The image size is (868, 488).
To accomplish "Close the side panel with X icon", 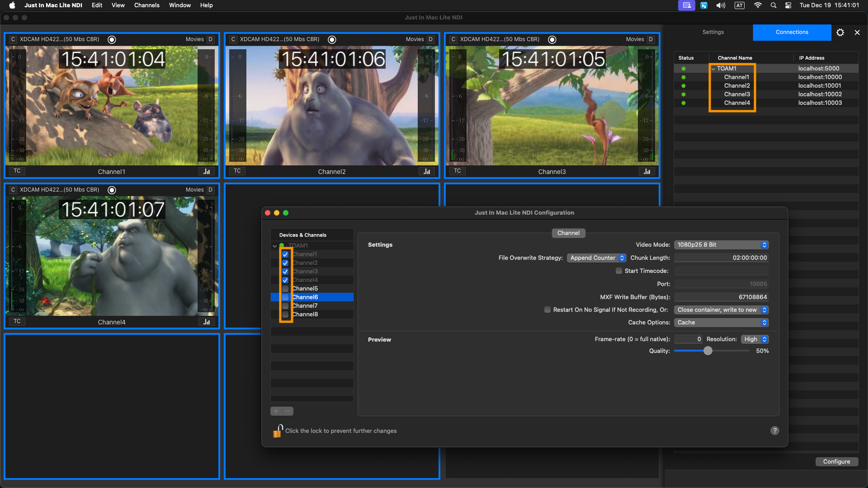I will (x=857, y=33).
